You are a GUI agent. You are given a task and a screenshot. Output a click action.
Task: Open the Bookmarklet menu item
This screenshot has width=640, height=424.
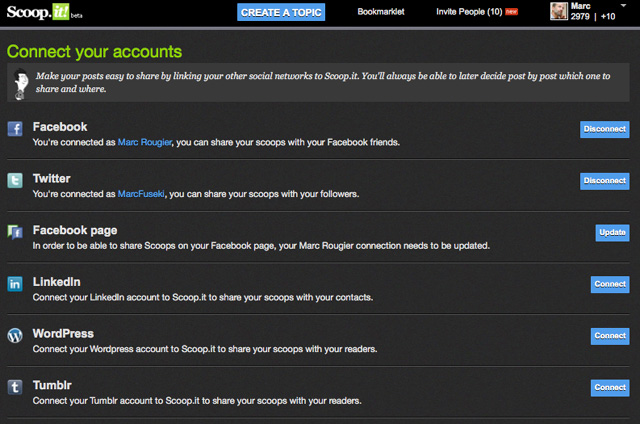coord(381,12)
